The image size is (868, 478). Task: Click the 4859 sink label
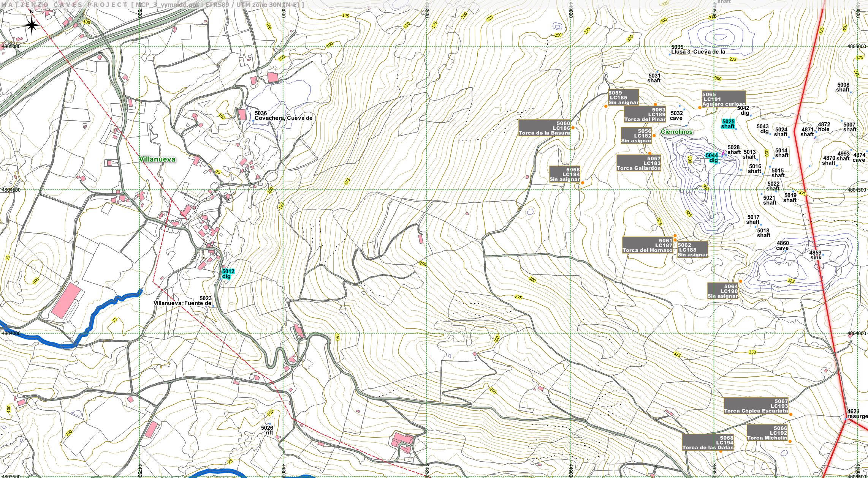[x=816, y=255]
